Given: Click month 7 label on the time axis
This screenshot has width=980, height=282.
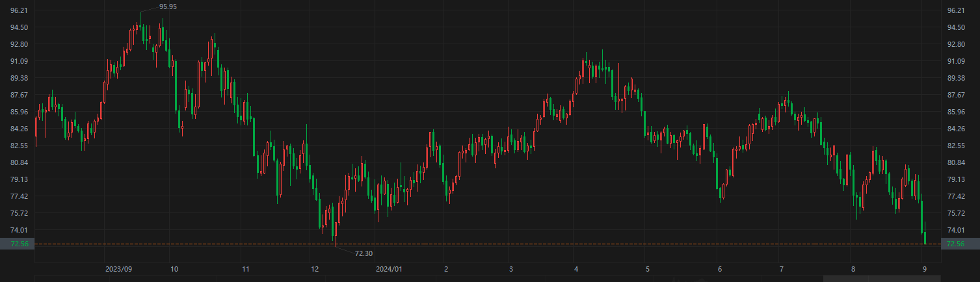Looking at the screenshot, I should point(782,268).
